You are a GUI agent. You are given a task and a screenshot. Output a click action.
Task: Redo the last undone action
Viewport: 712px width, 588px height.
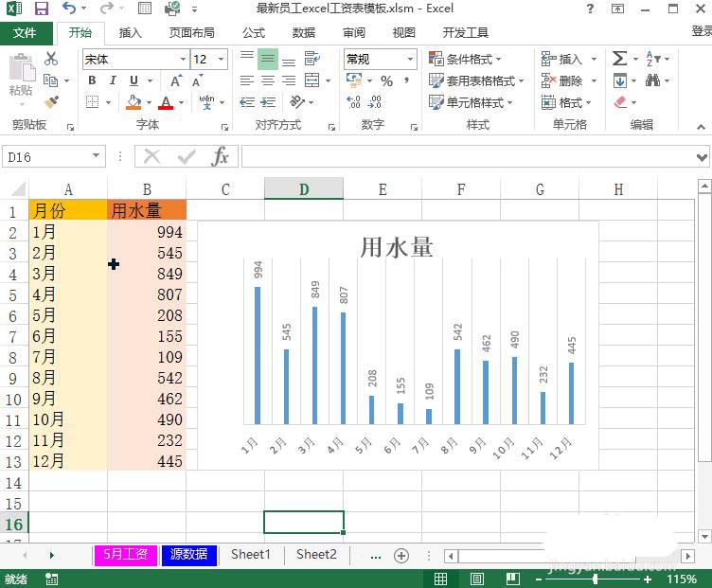(x=106, y=9)
